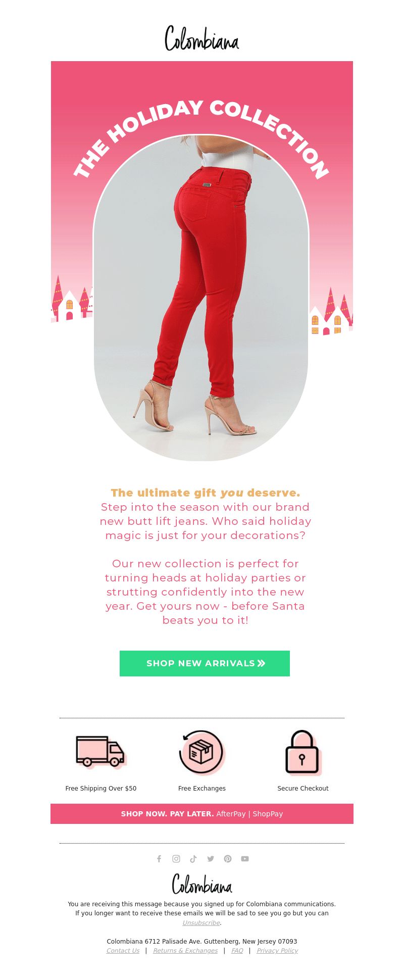Open the FAQ footer link
Screen dimensions: 404x980
237,950
